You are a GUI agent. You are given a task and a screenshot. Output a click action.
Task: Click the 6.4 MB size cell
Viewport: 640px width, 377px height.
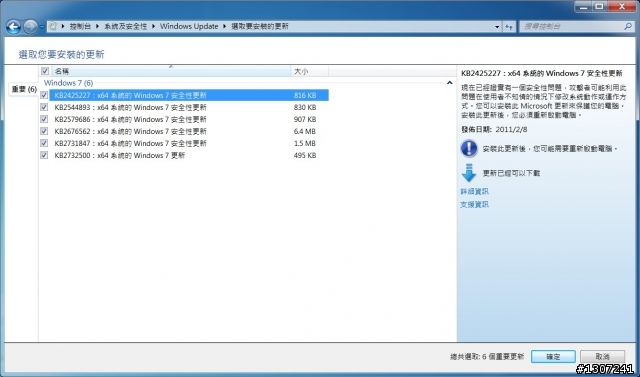304,131
